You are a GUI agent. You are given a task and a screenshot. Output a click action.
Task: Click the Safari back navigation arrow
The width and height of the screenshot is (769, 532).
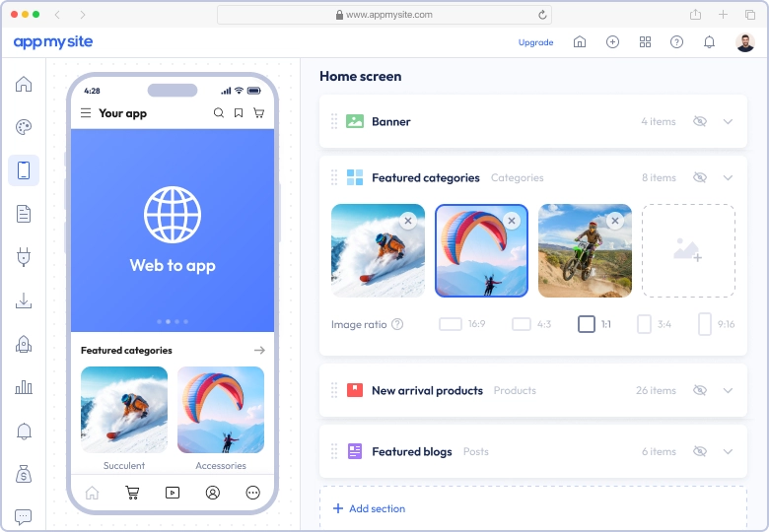[x=57, y=15]
